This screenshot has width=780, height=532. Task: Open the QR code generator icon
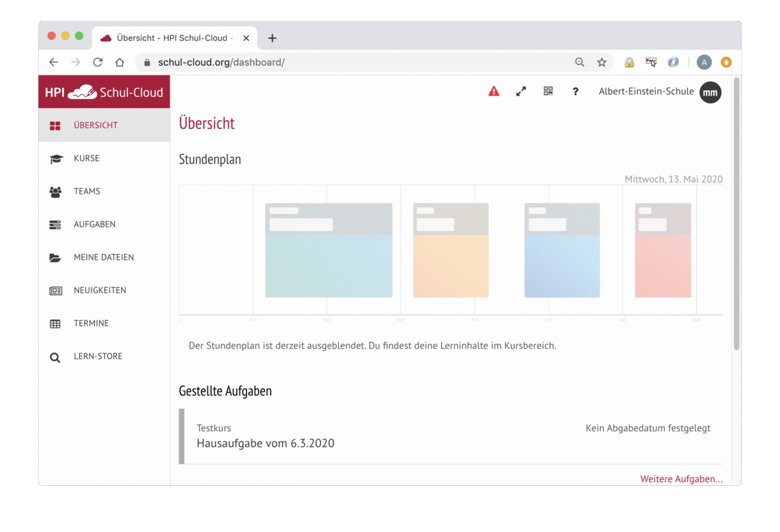point(548,92)
